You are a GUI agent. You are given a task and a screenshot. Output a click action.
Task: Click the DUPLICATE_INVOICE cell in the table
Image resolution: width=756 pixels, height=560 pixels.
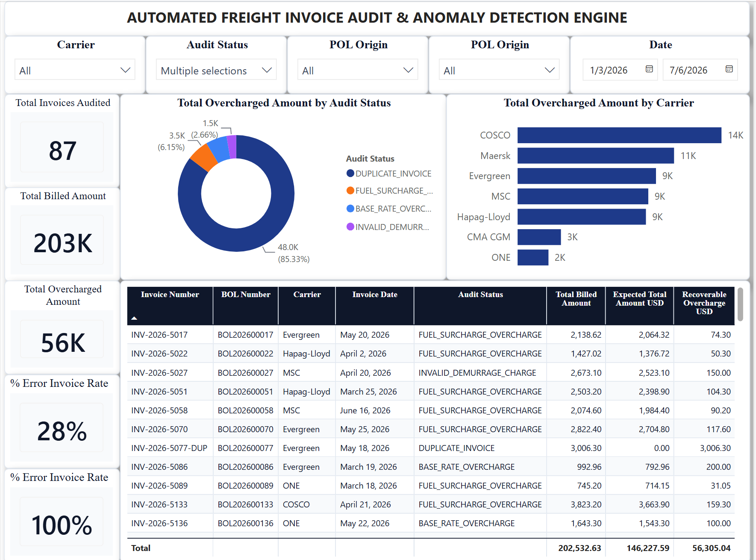456,448
